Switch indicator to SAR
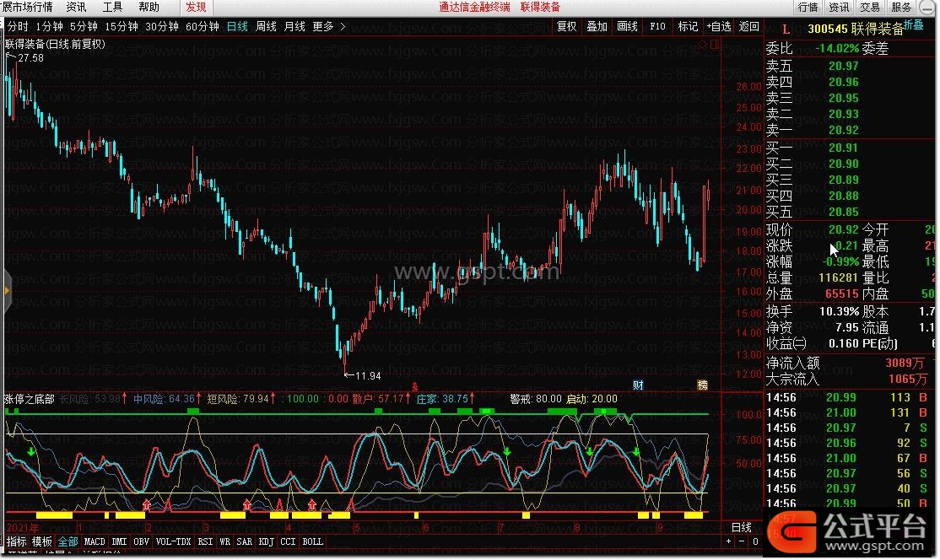This screenshot has height=560, width=940. pyautogui.click(x=245, y=541)
